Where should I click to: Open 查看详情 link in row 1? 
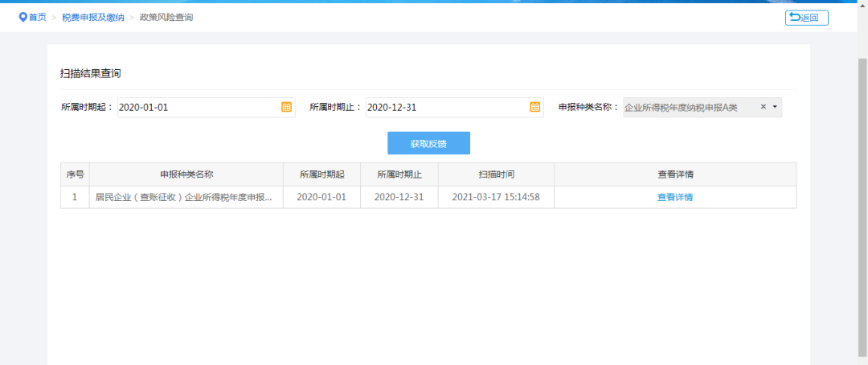click(675, 197)
